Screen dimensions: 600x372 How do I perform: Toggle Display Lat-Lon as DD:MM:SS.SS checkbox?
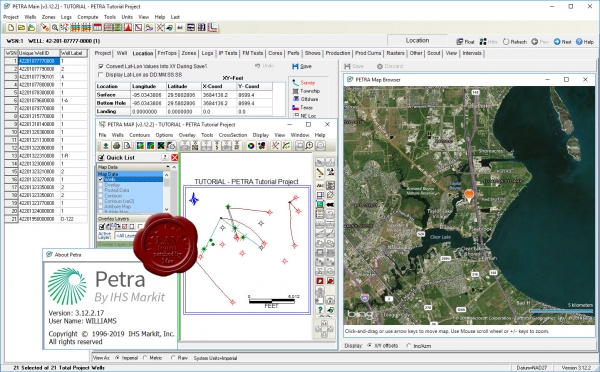tap(101, 75)
